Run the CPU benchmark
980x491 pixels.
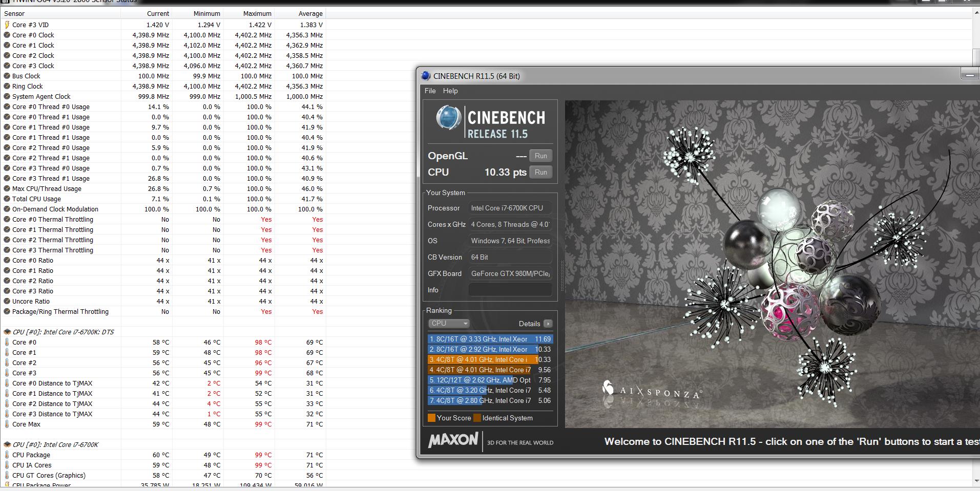tap(540, 172)
